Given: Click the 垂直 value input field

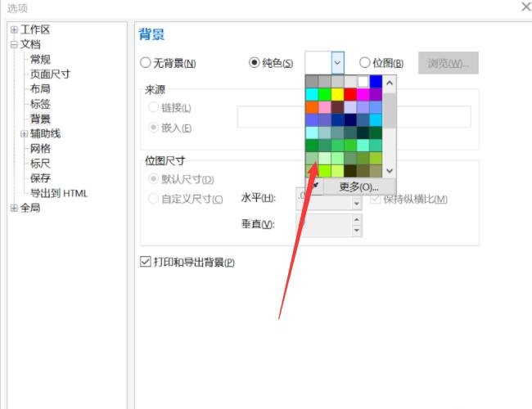Looking at the screenshot, I should (324, 225).
